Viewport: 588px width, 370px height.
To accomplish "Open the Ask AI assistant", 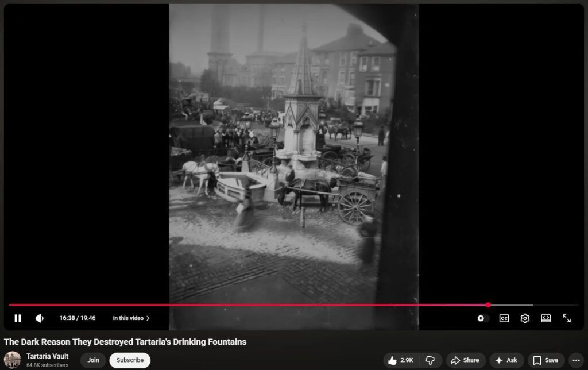I will pyautogui.click(x=506, y=360).
